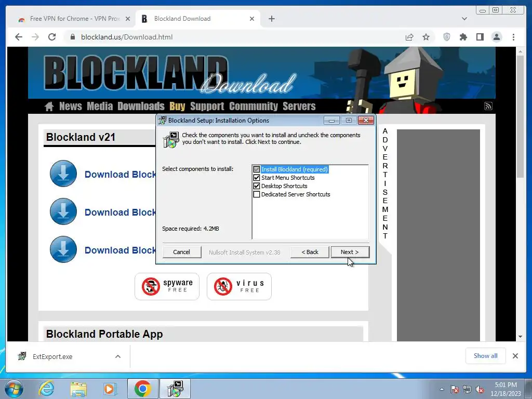The image size is (532, 399).
Task: Click the scrollbar down arrow
Action: tap(520, 337)
